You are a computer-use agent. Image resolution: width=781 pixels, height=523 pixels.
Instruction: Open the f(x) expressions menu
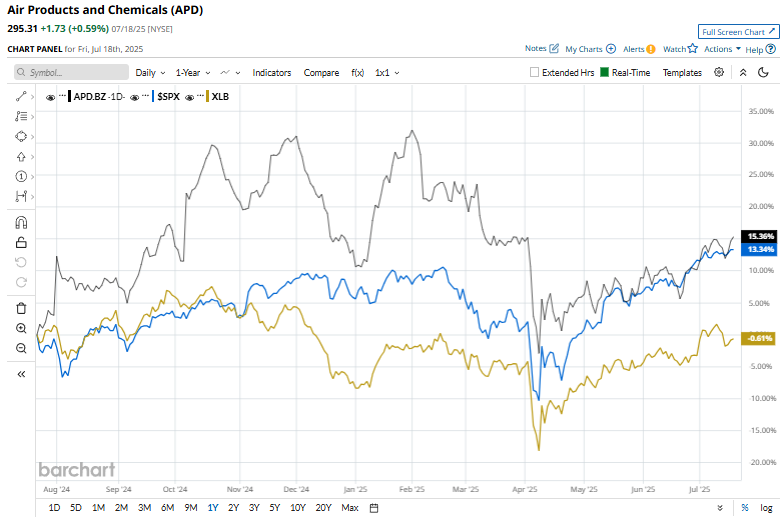click(358, 73)
